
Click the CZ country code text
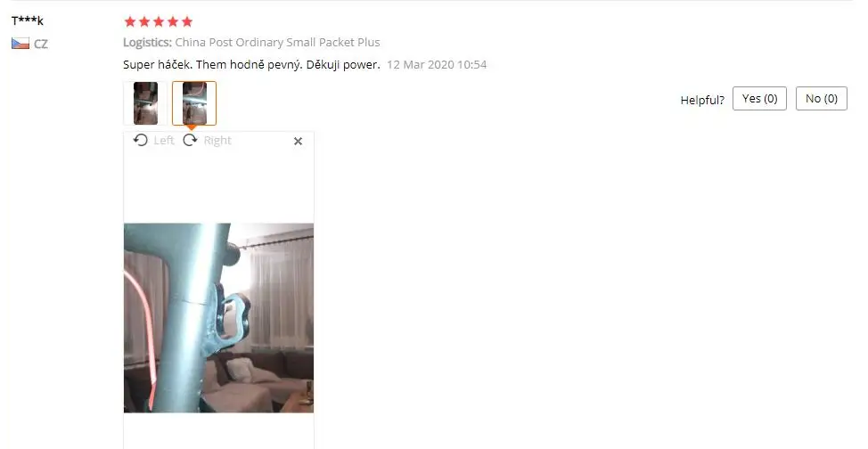click(41, 44)
